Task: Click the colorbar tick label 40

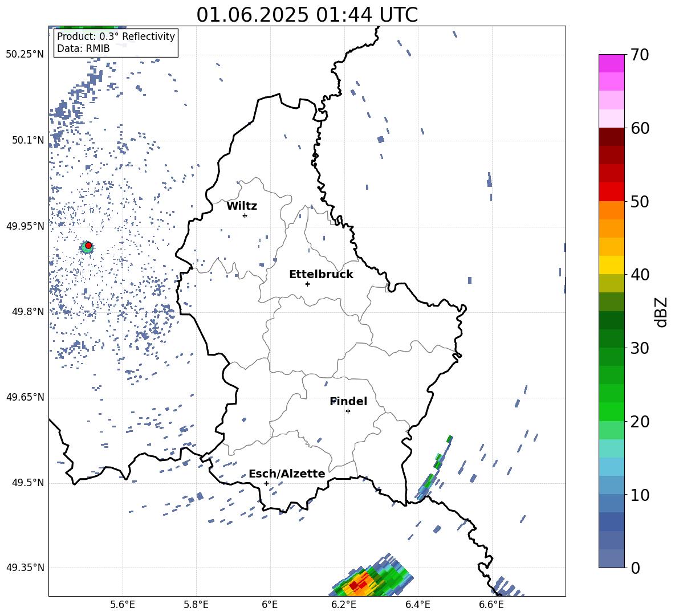Action: 640,275
